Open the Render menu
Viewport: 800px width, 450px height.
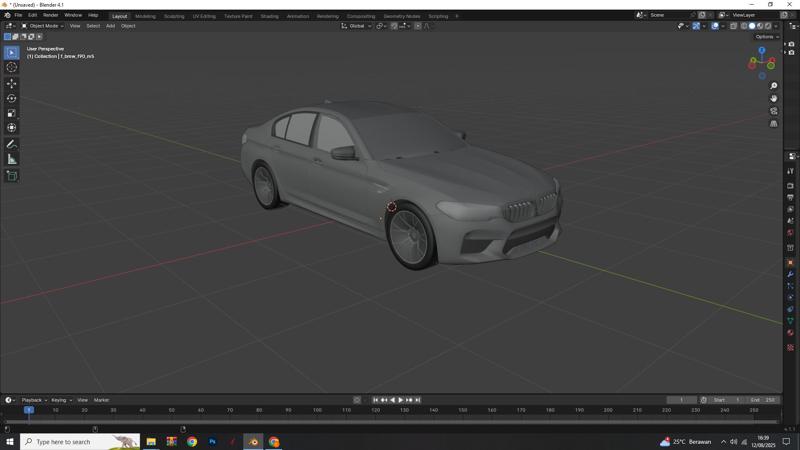[x=51, y=15]
